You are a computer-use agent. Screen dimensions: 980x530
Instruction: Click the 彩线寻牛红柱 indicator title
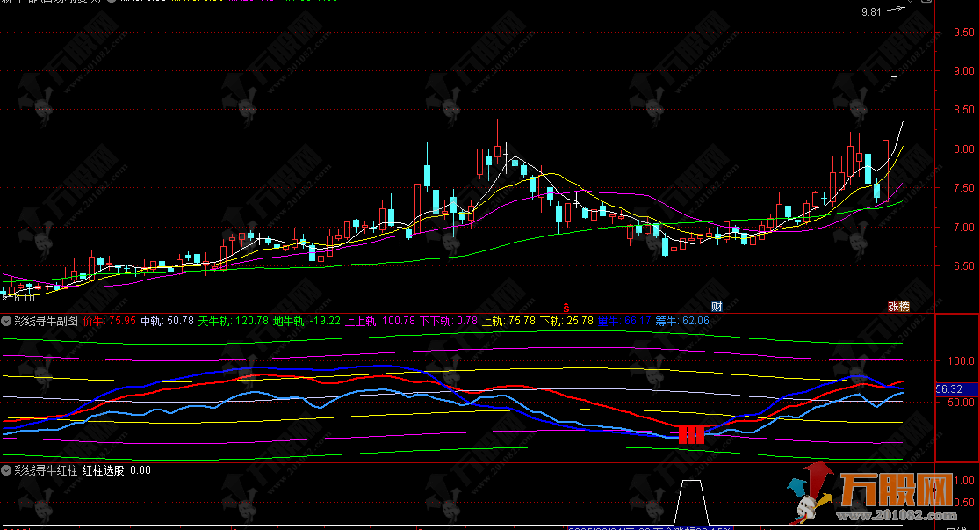(46, 470)
